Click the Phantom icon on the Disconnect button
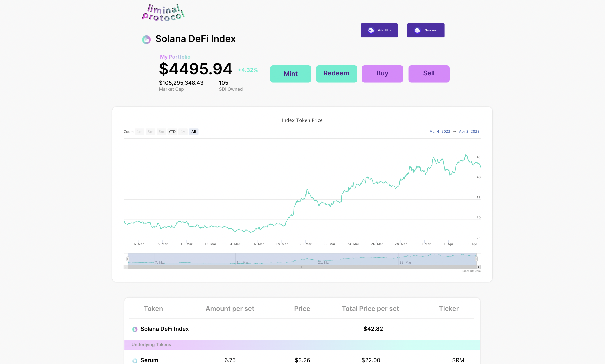 pyautogui.click(x=417, y=30)
